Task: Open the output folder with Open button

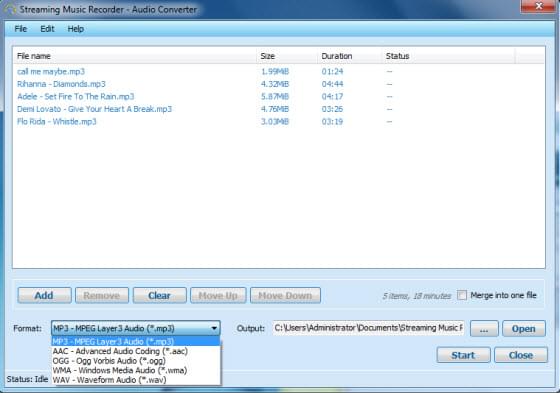Action: (524, 329)
